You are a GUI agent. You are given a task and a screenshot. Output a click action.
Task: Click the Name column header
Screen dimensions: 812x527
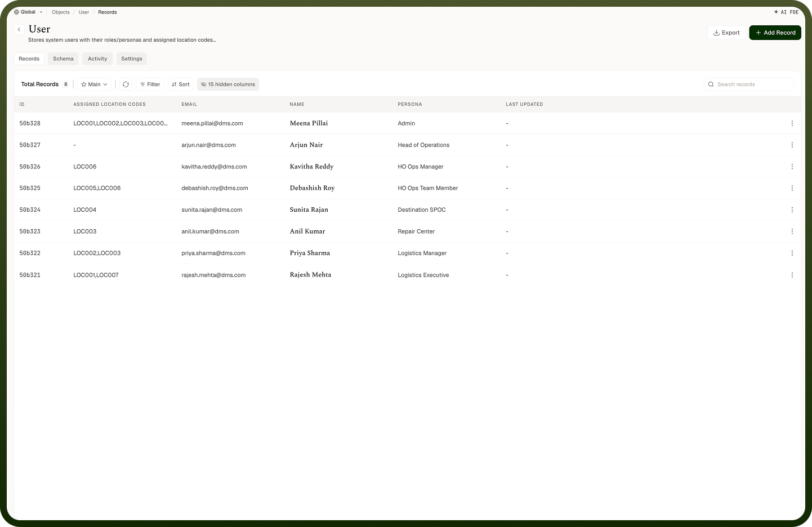click(x=297, y=104)
